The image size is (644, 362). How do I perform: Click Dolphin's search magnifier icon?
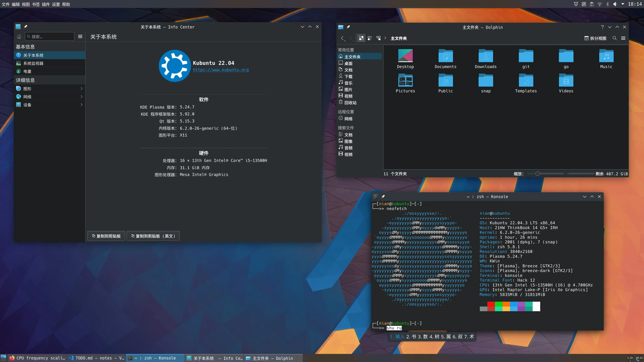pyautogui.click(x=614, y=38)
